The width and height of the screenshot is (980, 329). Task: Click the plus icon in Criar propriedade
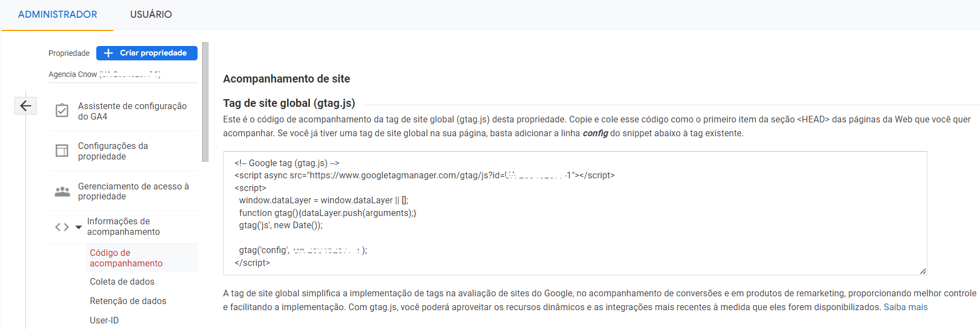click(x=108, y=53)
